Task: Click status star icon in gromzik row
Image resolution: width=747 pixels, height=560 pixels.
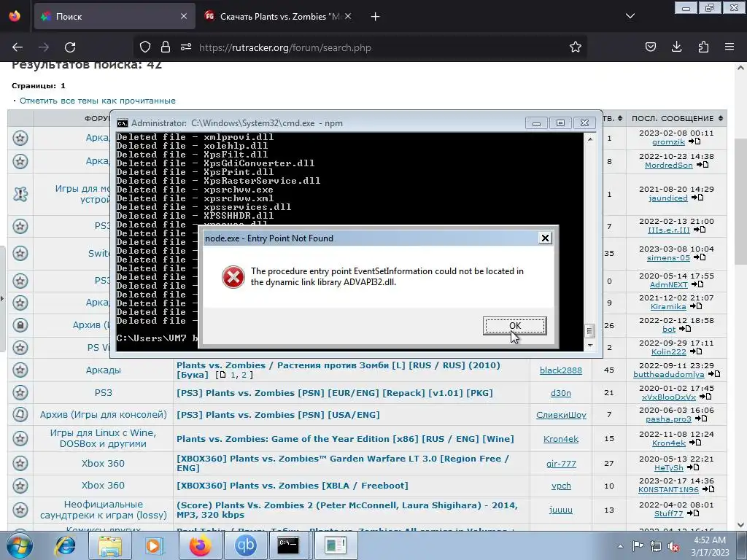Action: tap(20, 138)
